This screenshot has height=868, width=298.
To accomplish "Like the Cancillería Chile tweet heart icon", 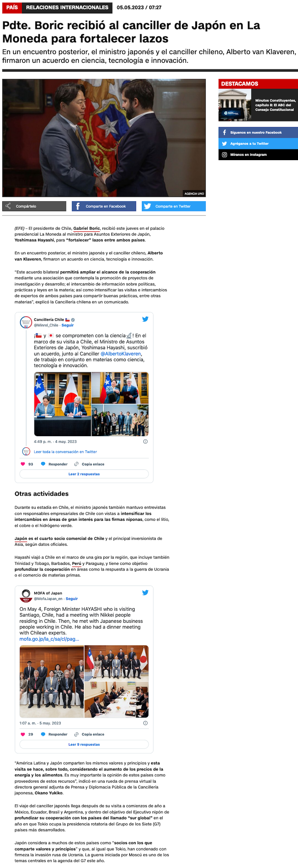I will click(x=23, y=464).
